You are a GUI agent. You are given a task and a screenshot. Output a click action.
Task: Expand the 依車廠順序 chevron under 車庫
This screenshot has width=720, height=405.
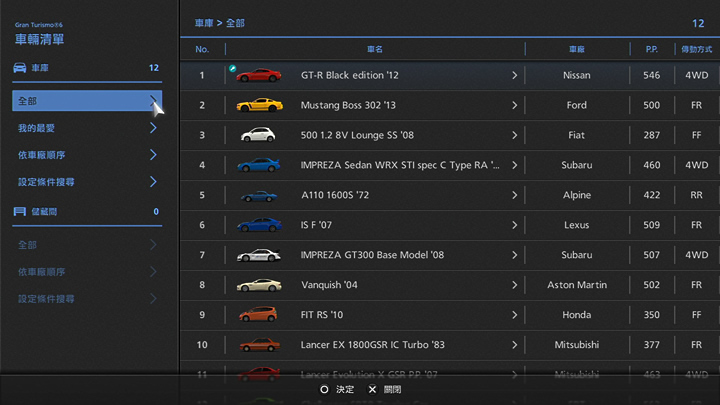click(x=153, y=155)
